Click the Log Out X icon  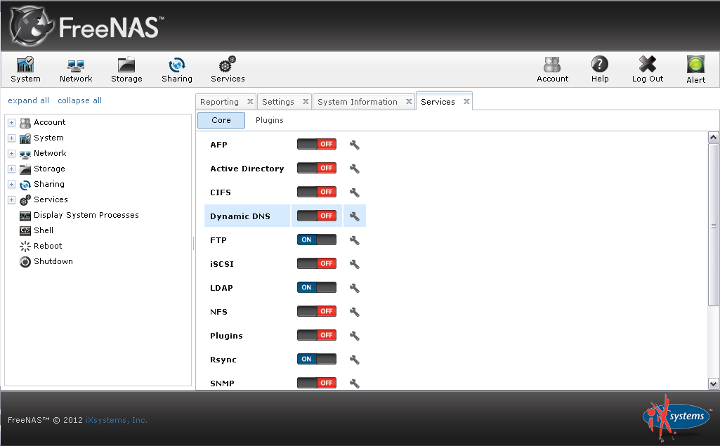647,64
